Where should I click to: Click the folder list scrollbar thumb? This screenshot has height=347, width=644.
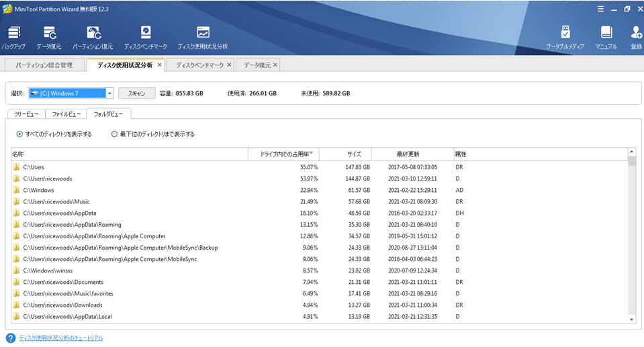coord(632,160)
